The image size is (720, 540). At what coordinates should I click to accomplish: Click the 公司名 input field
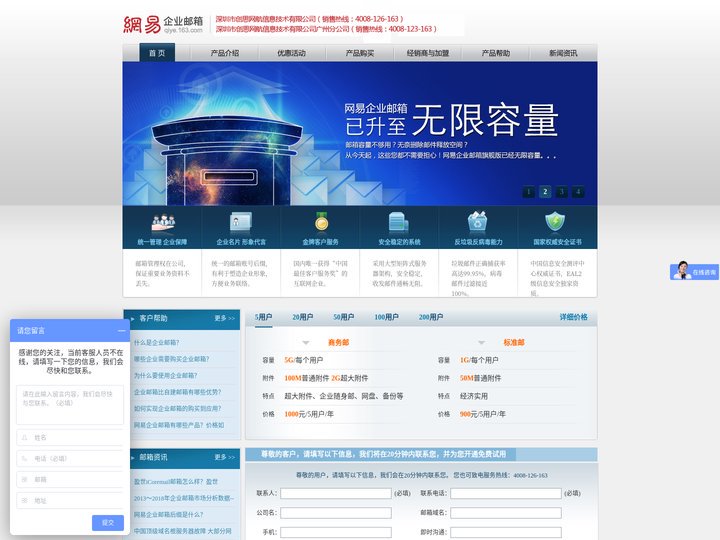336,513
